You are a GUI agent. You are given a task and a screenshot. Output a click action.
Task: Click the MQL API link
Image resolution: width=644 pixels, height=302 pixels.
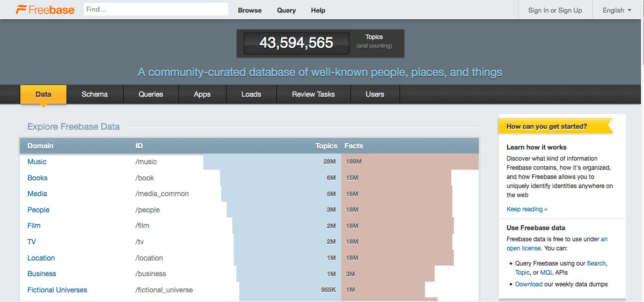[546, 272]
